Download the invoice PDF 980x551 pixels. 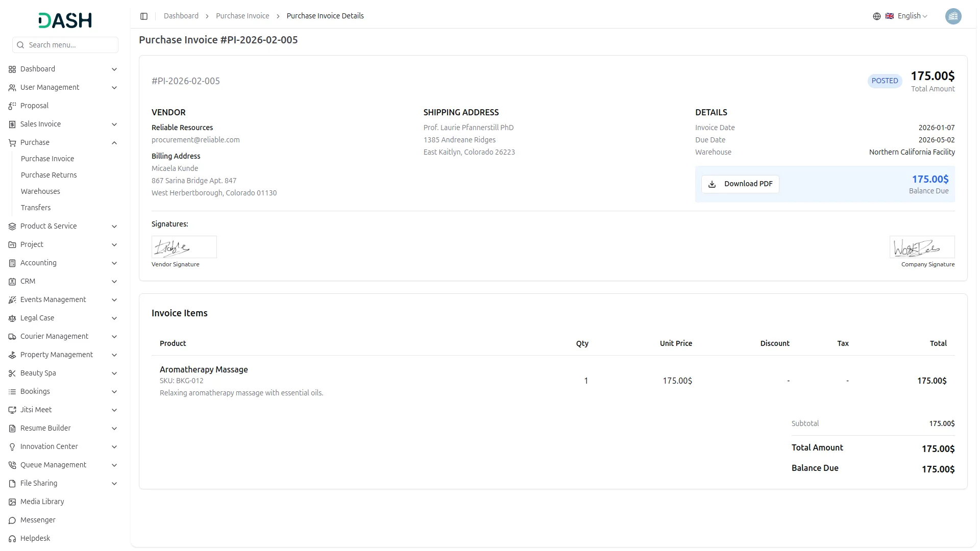click(740, 184)
